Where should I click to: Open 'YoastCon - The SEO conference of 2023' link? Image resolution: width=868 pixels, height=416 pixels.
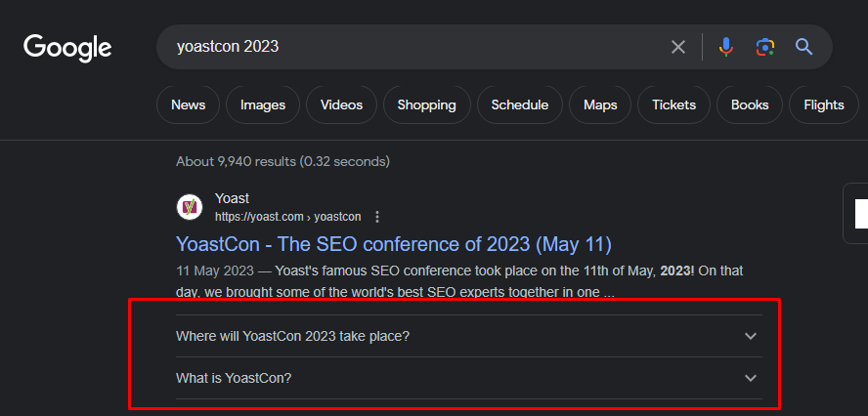pos(393,243)
